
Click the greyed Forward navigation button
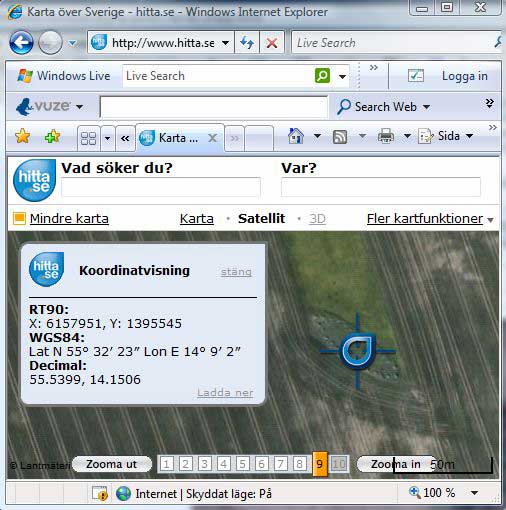click(x=50, y=43)
